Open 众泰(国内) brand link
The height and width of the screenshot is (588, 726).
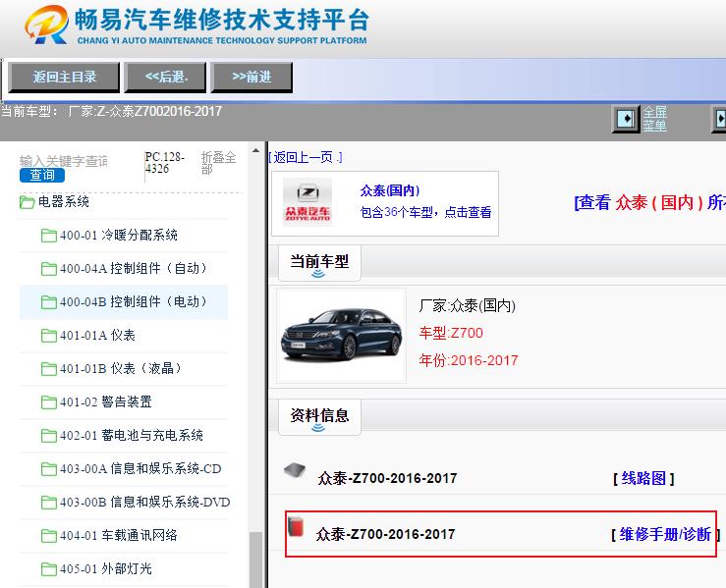tap(390, 190)
